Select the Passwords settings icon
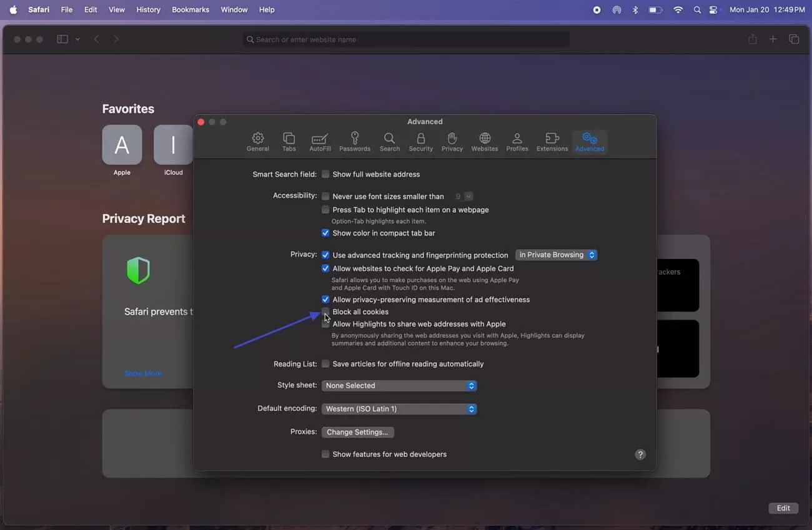The image size is (812, 530). click(354, 142)
